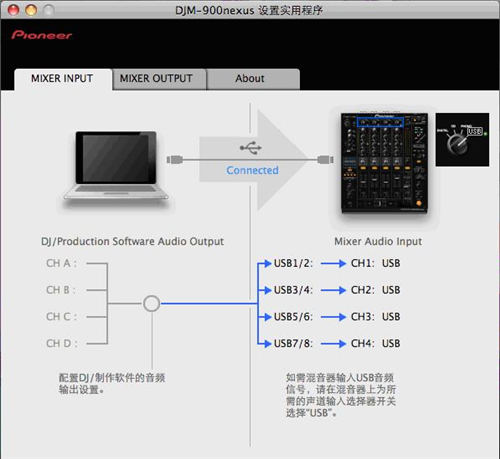Image resolution: width=500 pixels, height=459 pixels.
Task: Select the CH A: label
Action: tap(61, 263)
